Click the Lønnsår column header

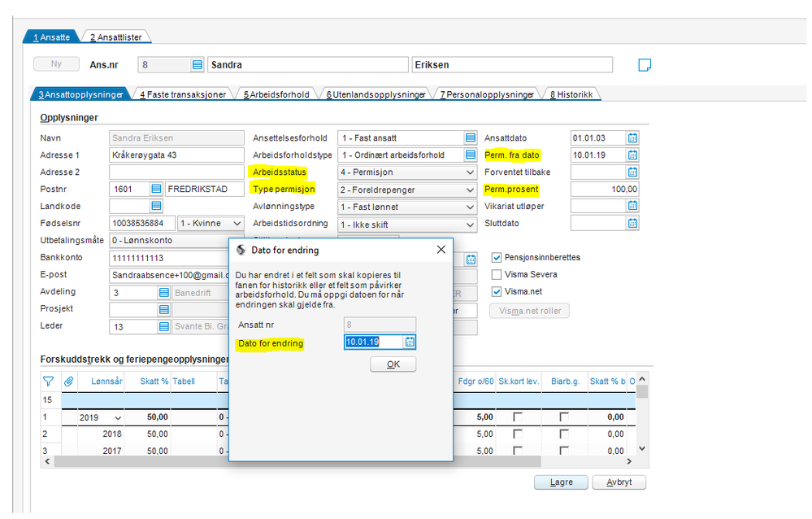(x=106, y=382)
